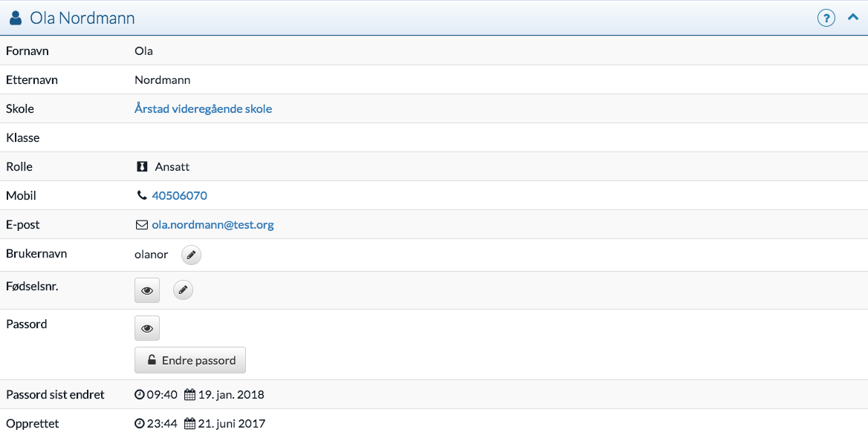
Task: Click the calendar icon beside 21. juni 2017
Action: (x=190, y=424)
